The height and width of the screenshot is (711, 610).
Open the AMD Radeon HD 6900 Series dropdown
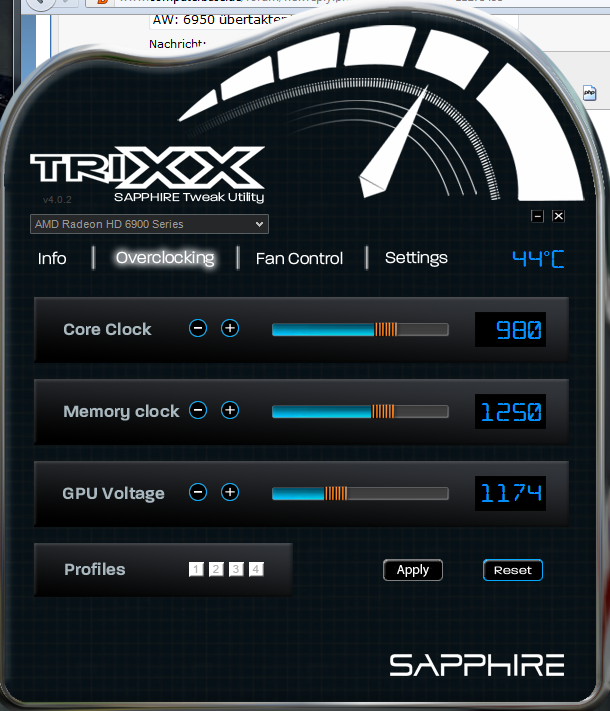(x=149, y=224)
